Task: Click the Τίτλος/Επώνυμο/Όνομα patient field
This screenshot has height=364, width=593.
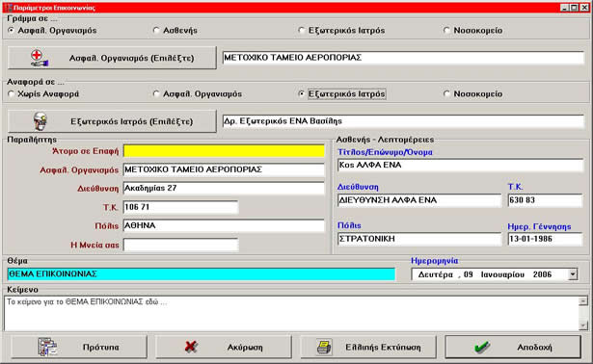Action: click(x=460, y=165)
